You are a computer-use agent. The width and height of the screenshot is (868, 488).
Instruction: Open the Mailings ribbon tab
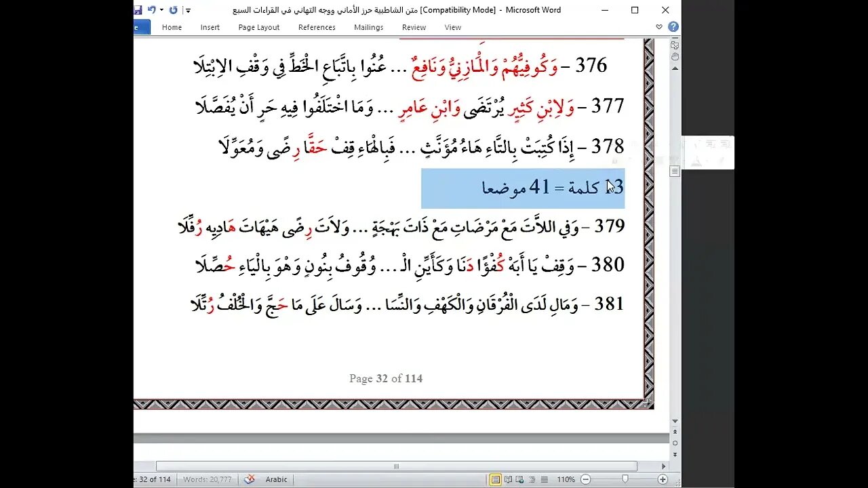click(368, 27)
